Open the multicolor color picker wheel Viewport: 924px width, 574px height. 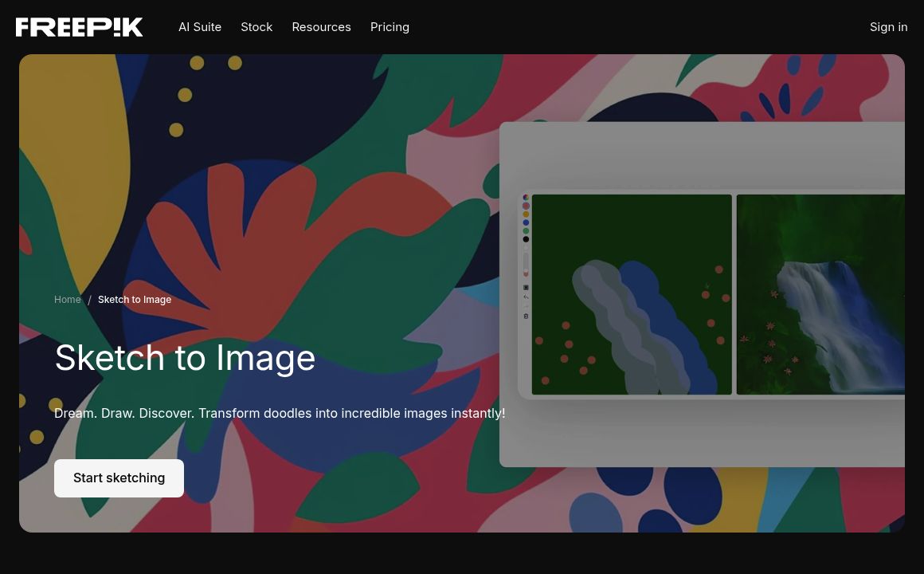(526, 198)
